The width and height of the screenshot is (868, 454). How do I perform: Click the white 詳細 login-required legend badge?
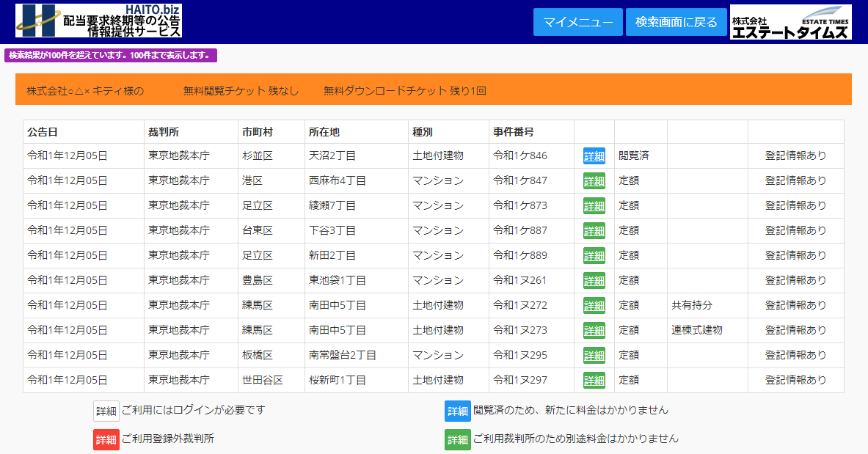(x=106, y=411)
